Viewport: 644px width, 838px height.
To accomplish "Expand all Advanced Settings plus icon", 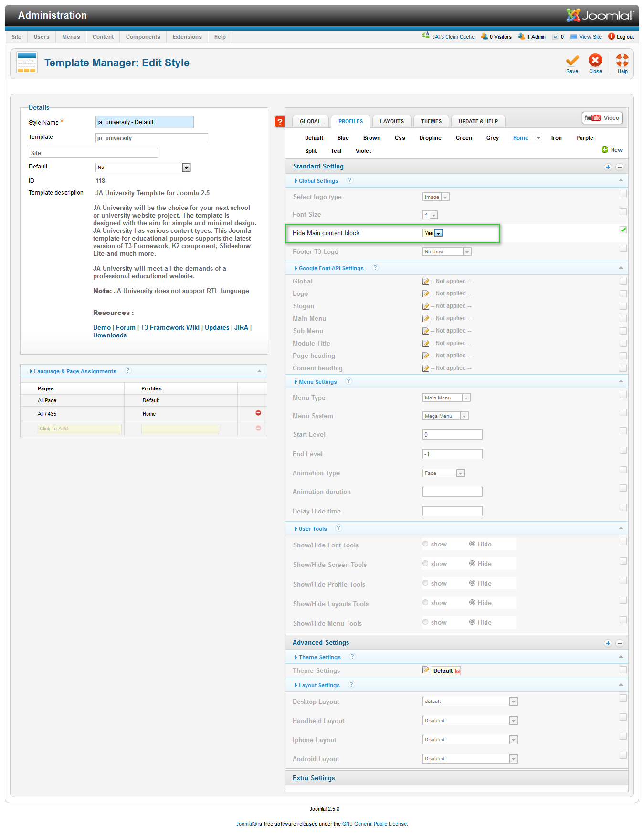I will pyautogui.click(x=608, y=643).
